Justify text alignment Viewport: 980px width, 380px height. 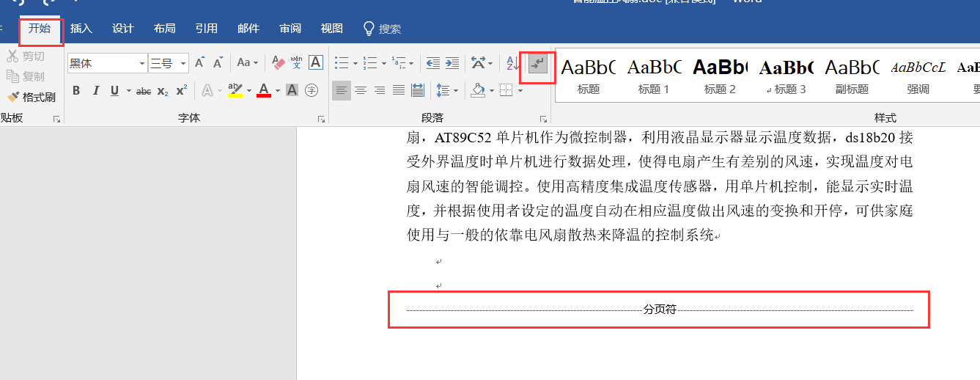tap(399, 90)
